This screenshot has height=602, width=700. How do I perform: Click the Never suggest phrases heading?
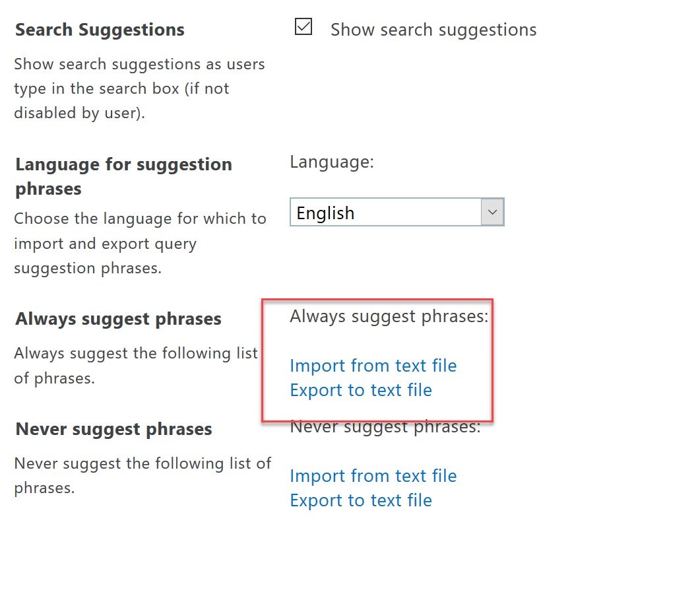point(113,428)
